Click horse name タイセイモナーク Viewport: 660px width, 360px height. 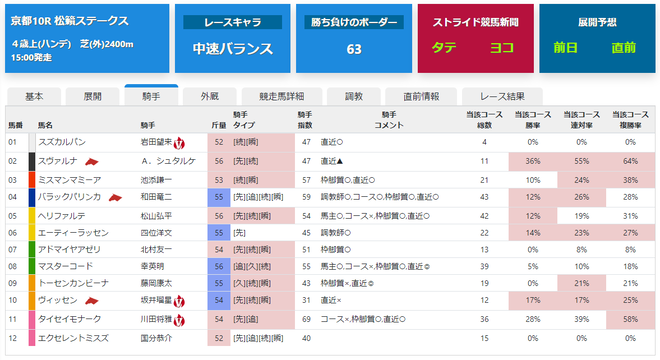[69, 319]
